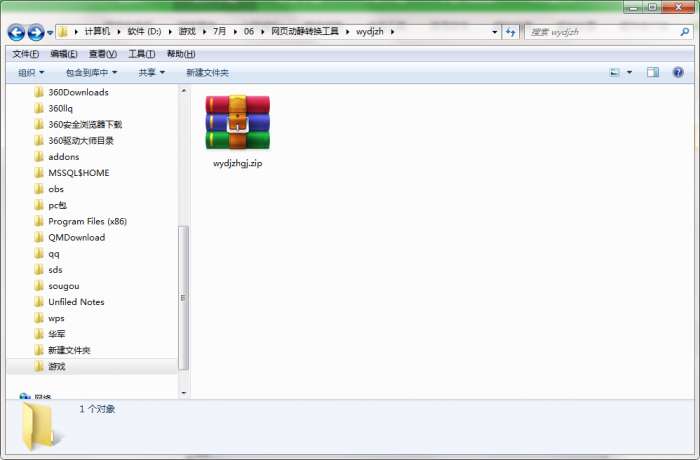Go forward with the Forward arrow button
This screenshot has height=460, width=700.
click(36, 33)
